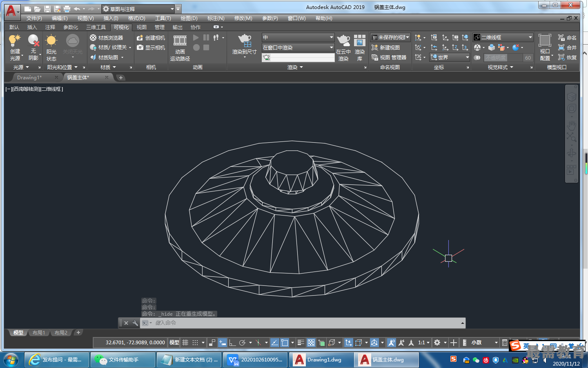The image size is (588, 368).
Task: Toggle transparency checkerboard icon in status bar
Action: 311,343
